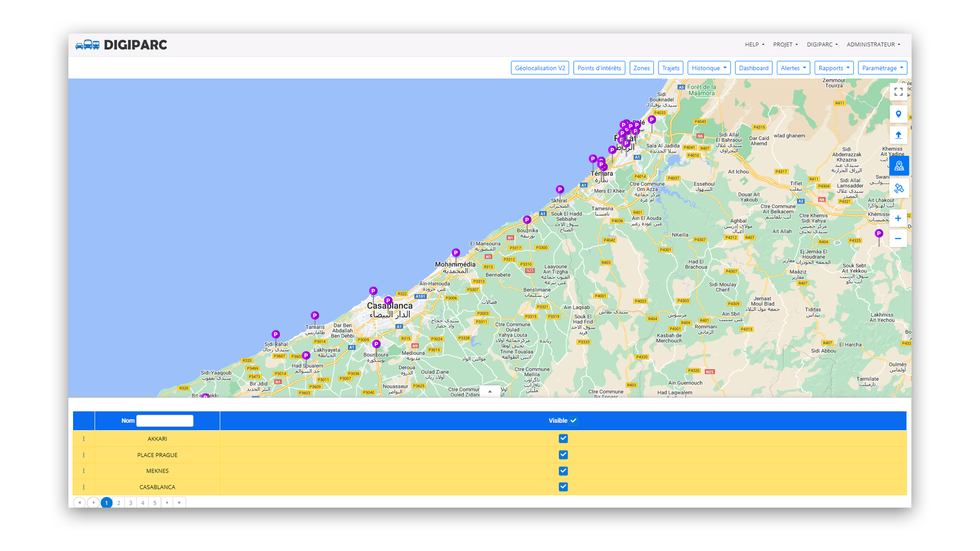Go to page 3 of the table
The width and height of the screenshot is (980, 551).
click(131, 503)
